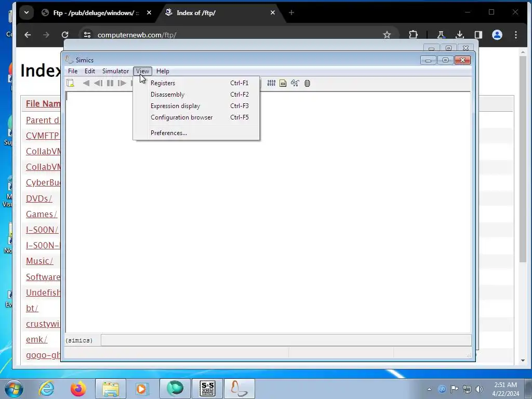Open the bt/ directory link
The height and width of the screenshot is (399, 532).
[32, 308]
